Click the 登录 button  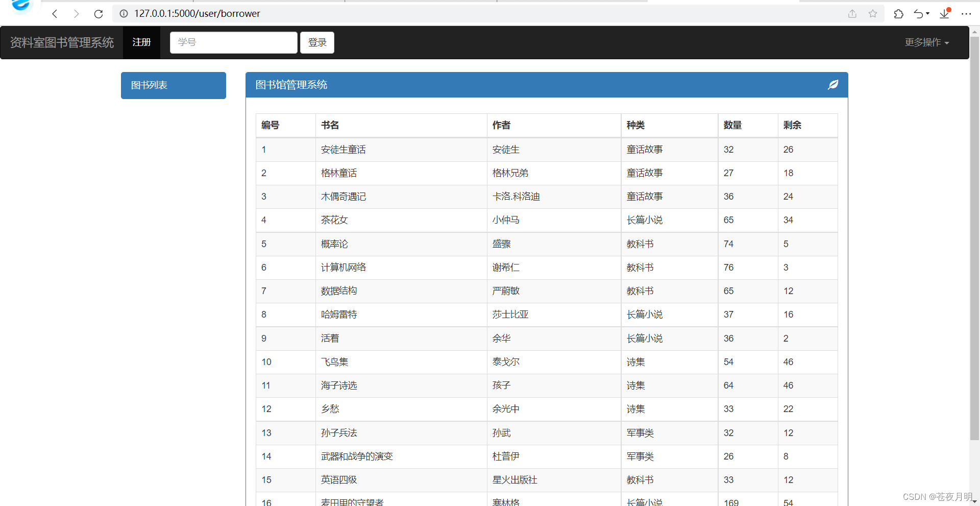[317, 42]
